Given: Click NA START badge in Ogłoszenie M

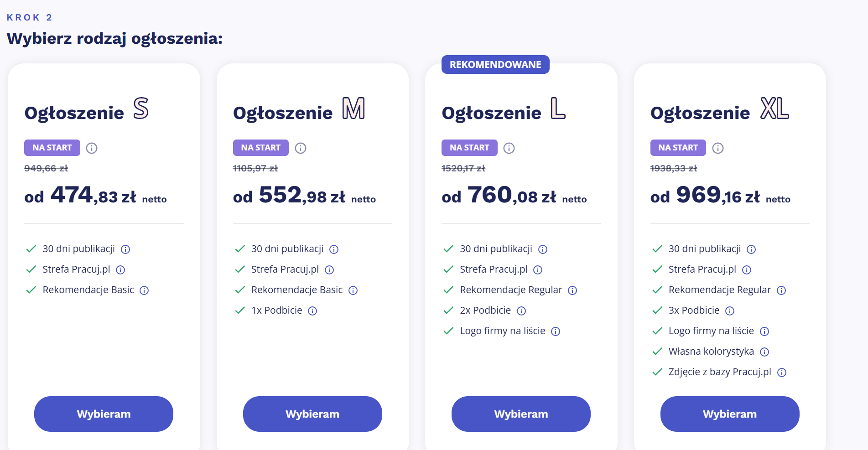Looking at the screenshot, I should (x=261, y=148).
